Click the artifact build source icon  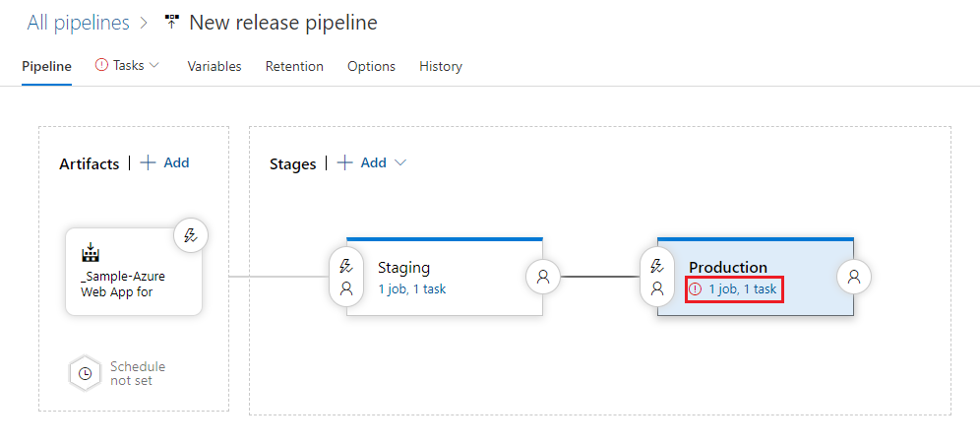pos(90,253)
